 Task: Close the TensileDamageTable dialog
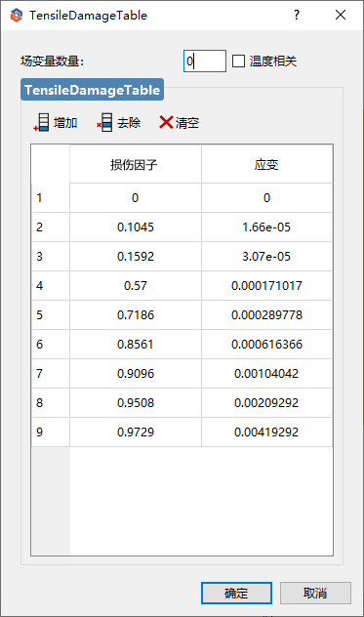341,15
